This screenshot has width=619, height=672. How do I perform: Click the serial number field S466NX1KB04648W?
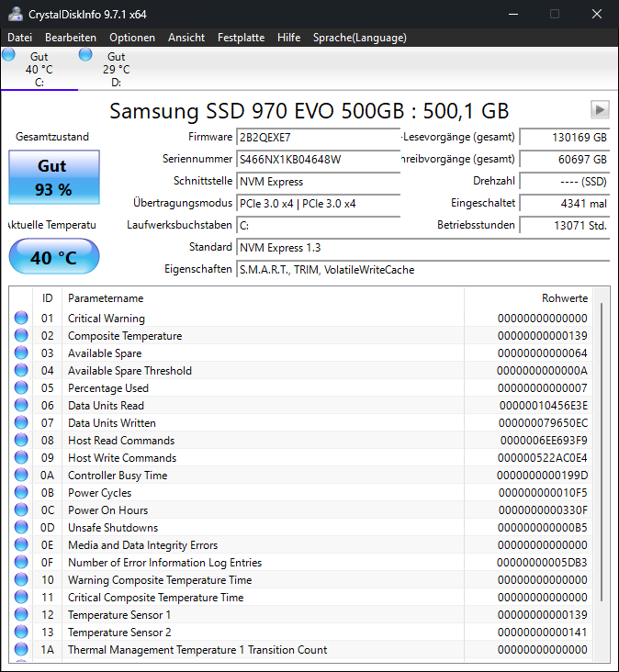pyautogui.click(x=318, y=160)
